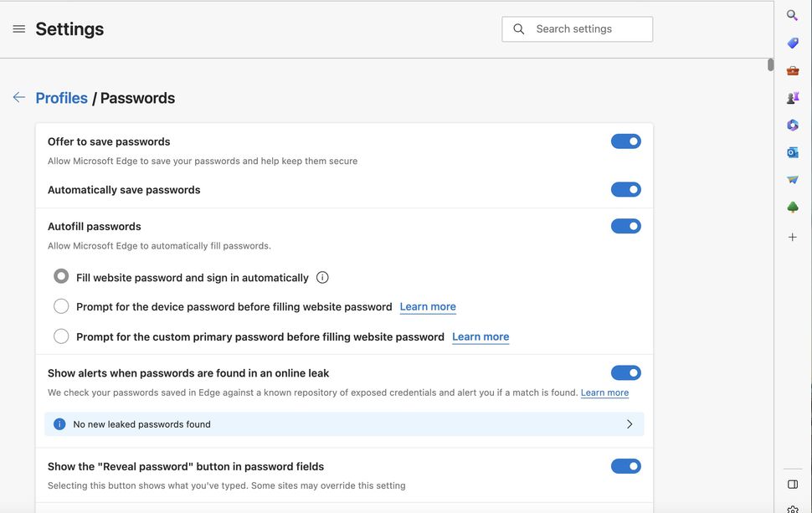The height and width of the screenshot is (513, 812).
Task: Open Outlook in the sidebar
Action: [793, 152]
